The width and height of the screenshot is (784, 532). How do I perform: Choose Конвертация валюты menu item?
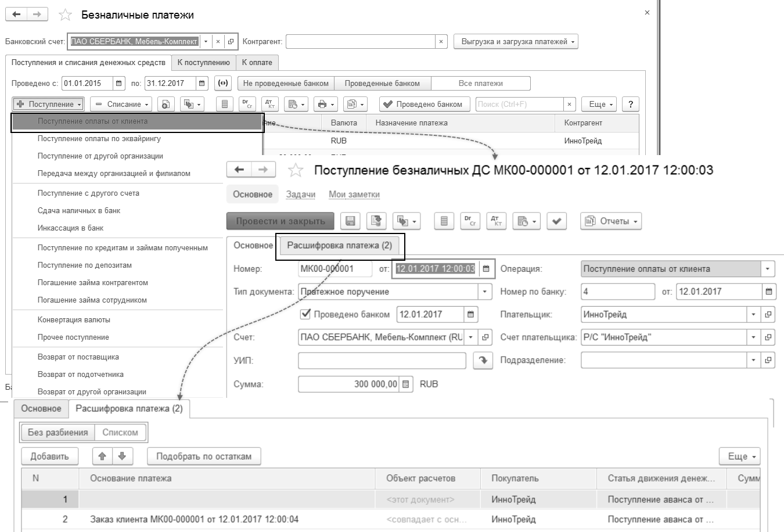click(74, 320)
